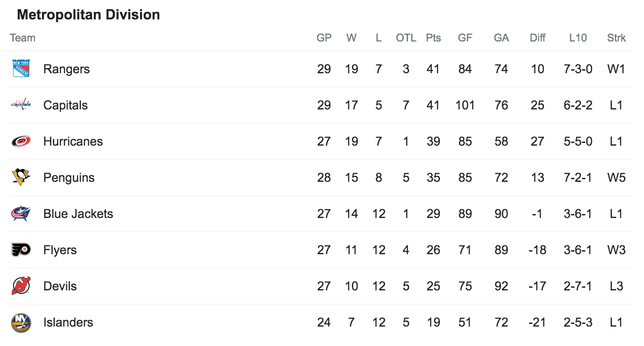Click the Strk column header
Image resolution: width=644 pixels, height=346 pixels.
click(616, 38)
